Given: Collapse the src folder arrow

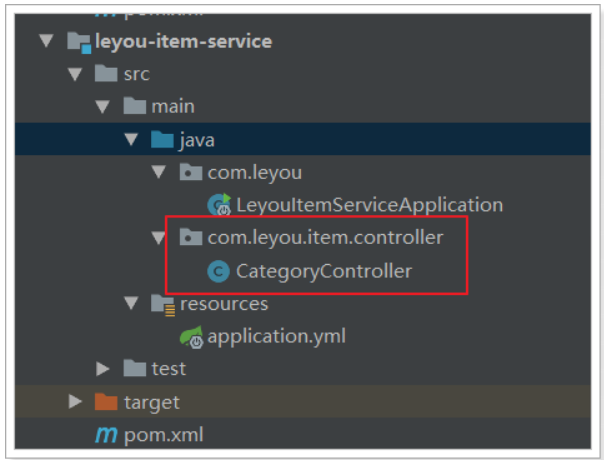Looking at the screenshot, I should 75,74.
